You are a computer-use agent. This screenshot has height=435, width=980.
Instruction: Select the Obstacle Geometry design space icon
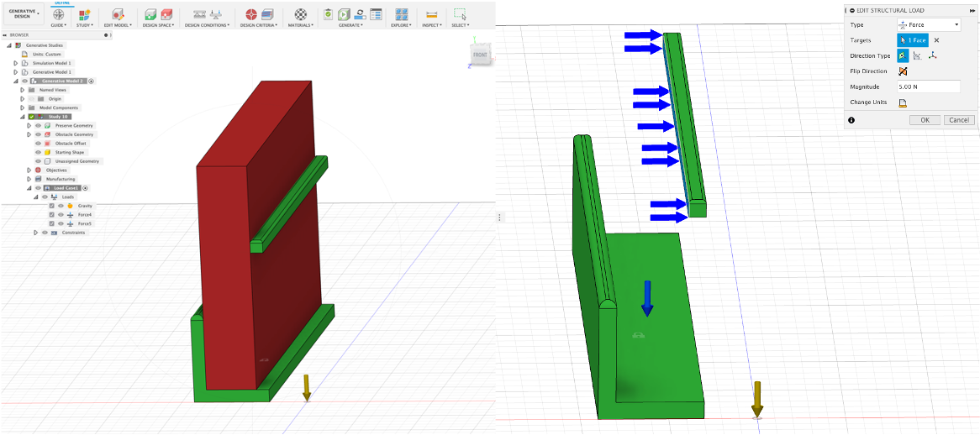coord(166,13)
